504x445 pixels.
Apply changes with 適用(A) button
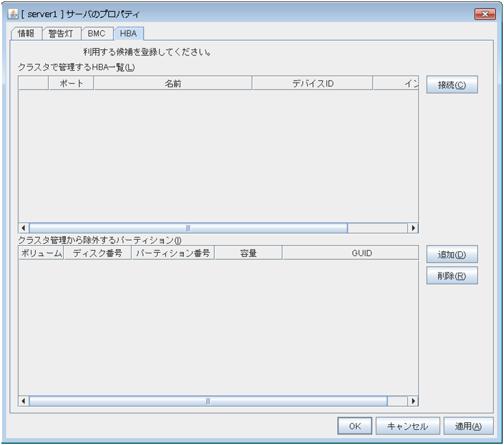click(x=468, y=426)
